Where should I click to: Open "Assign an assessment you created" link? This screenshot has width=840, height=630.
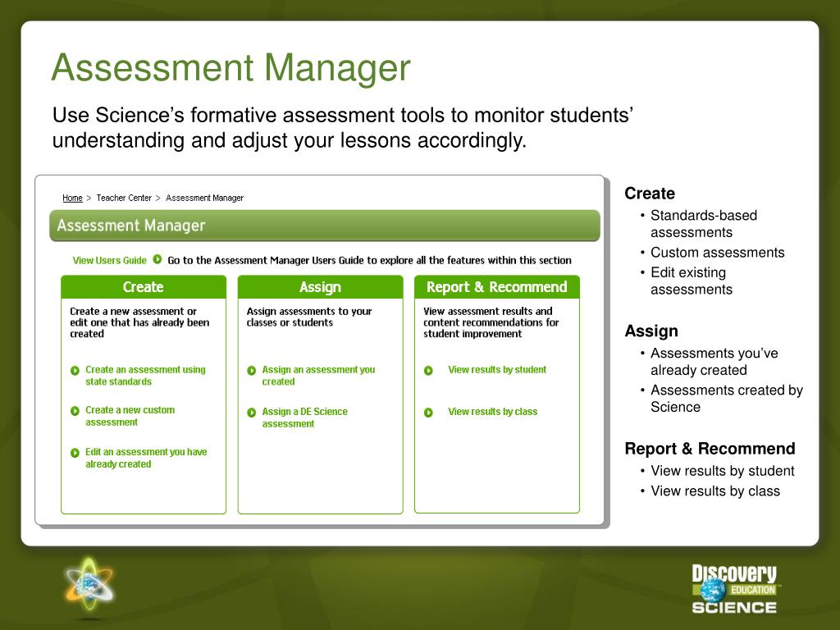click(318, 376)
